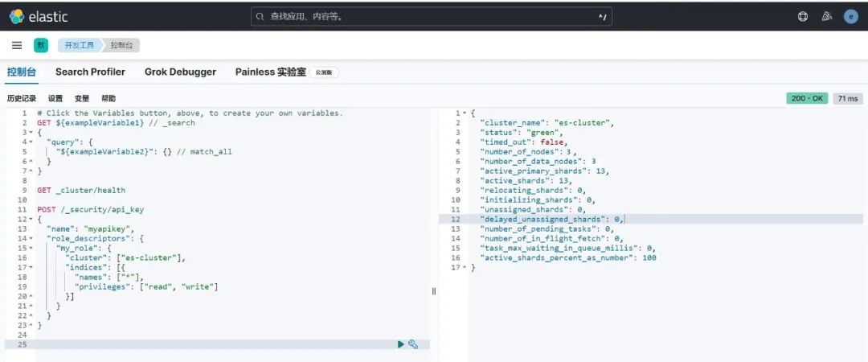This screenshot has height=362, width=868.
Task: Run the request with play icon
Action: coord(401,344)
